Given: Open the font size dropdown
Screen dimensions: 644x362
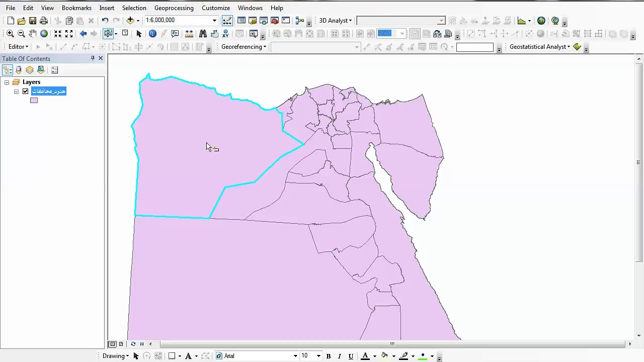Looking at the screenshot, I should (318, 356).
